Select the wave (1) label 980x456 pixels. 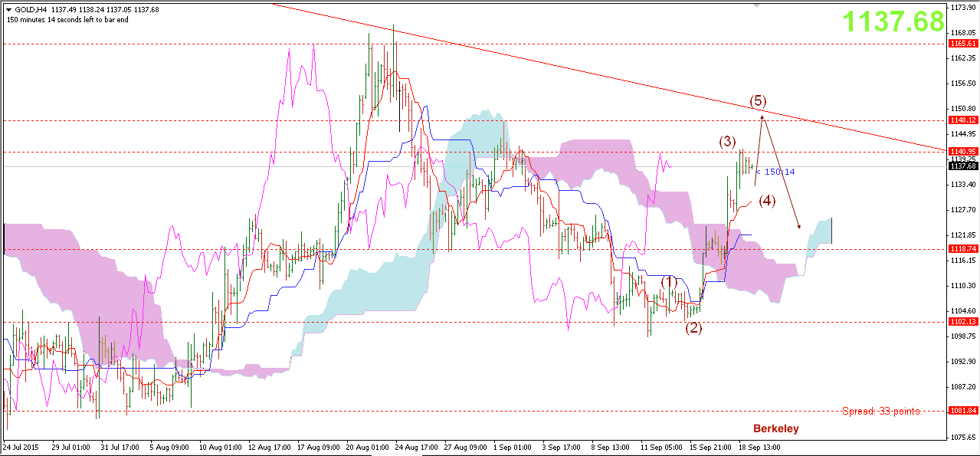[x=669, y=281]
